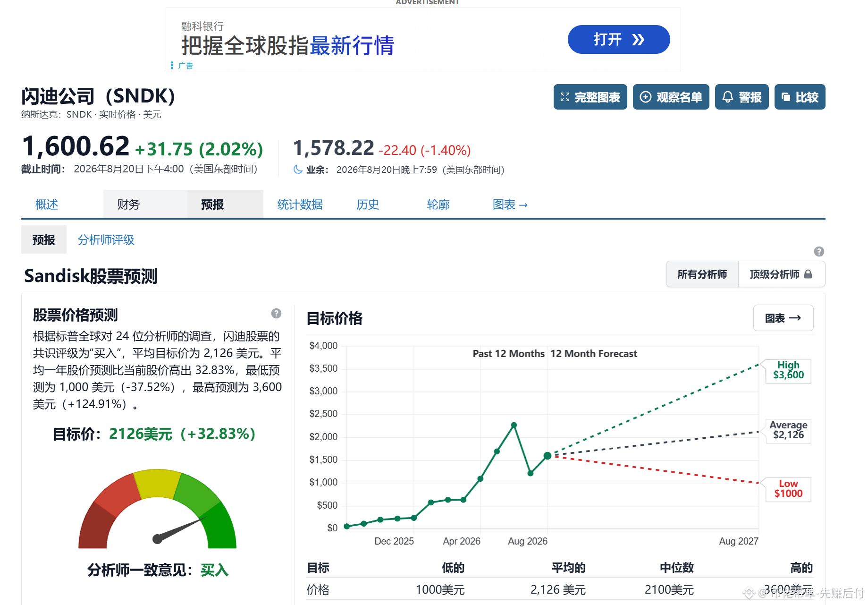Click the peak price point on the chart line

tap(514, 425)
